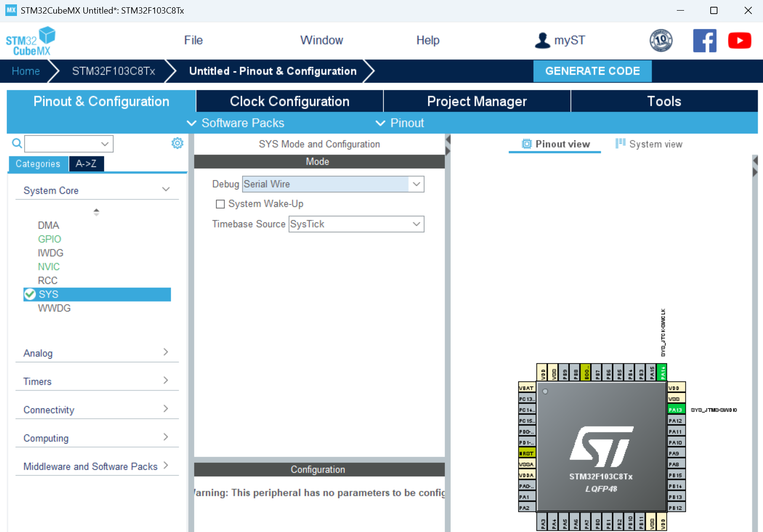763x532 pixels.
Task: Click the MX icon in the title bar
Action: 11,10
